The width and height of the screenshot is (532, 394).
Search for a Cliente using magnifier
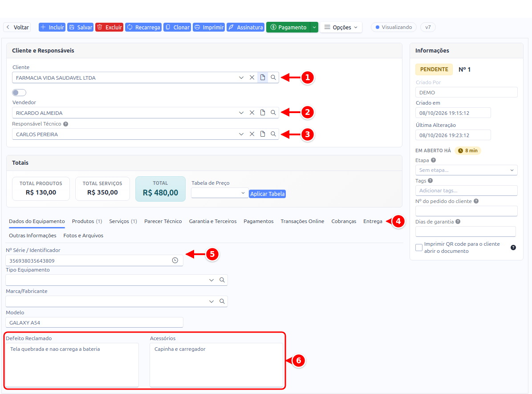273,77
